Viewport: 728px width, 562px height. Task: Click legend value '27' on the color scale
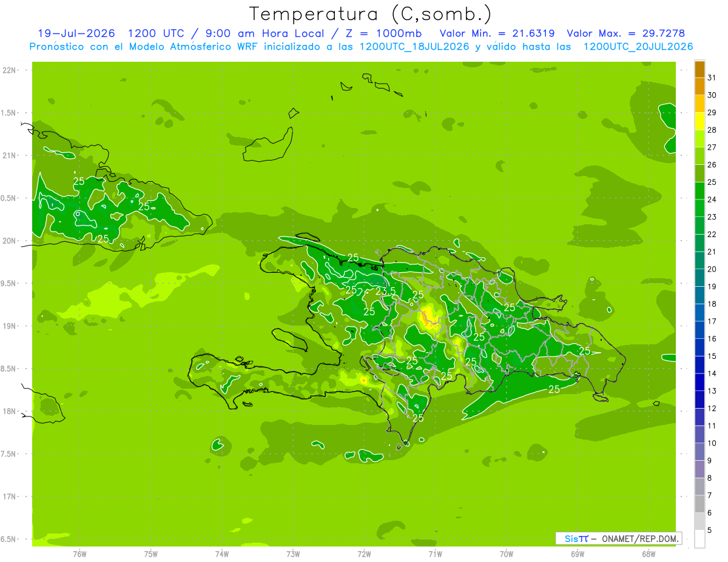[712, 147]
